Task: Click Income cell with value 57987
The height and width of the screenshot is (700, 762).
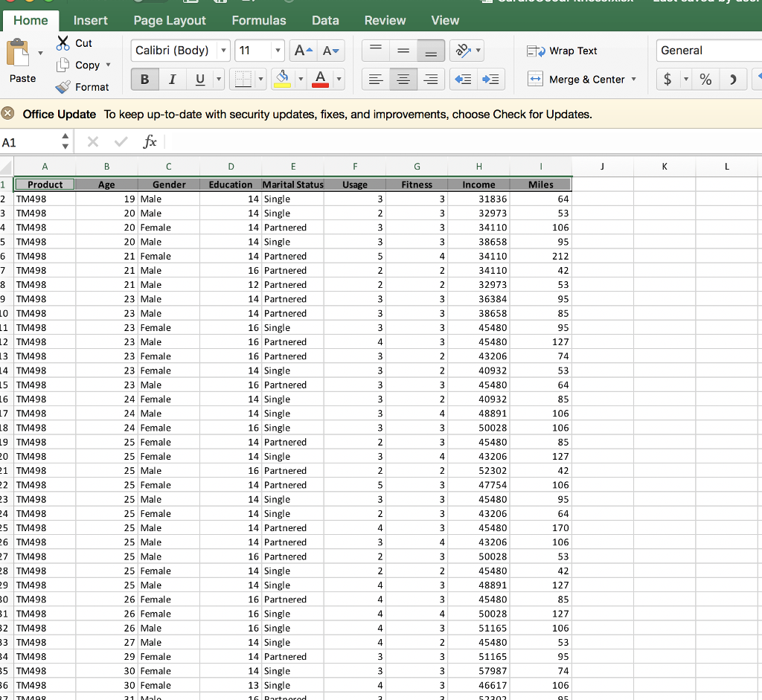Action: [x=478, y=671]
